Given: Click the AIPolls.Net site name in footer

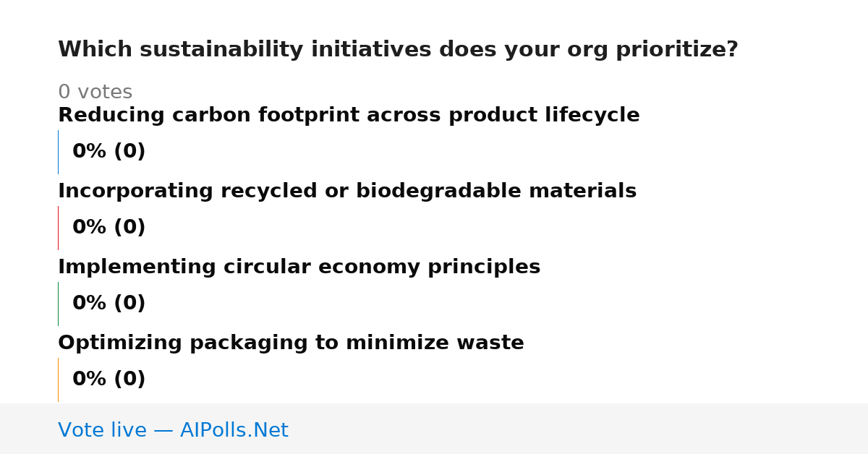Looking at the screenshot, I should coord(234,431).
